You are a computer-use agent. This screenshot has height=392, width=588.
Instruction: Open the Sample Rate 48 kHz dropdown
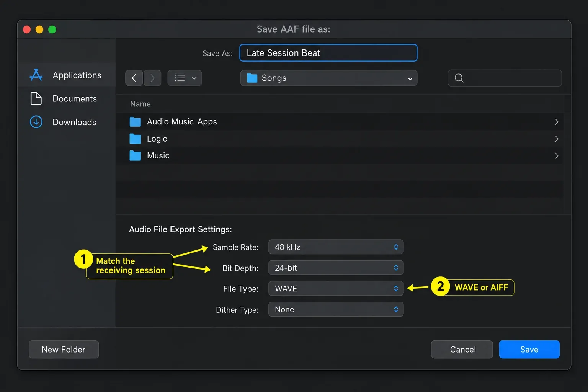(x=336, y=247)
